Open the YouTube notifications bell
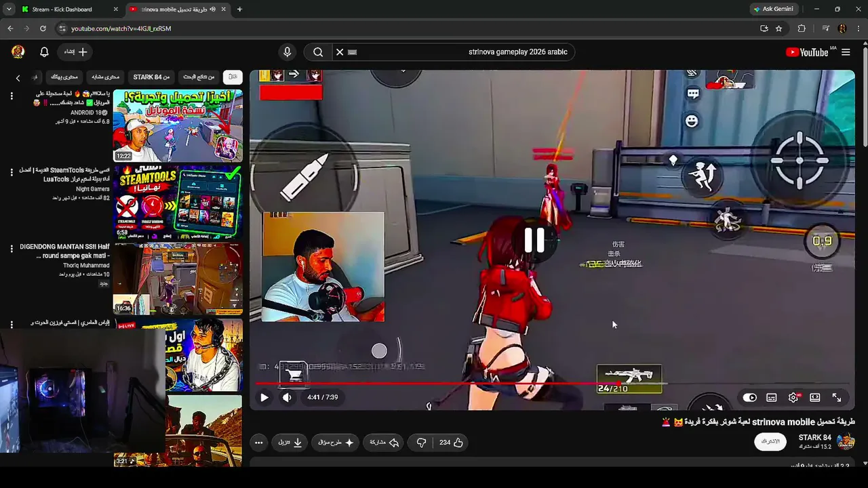The height and width of the screenshot is (488, 868). tap(44, 52)
